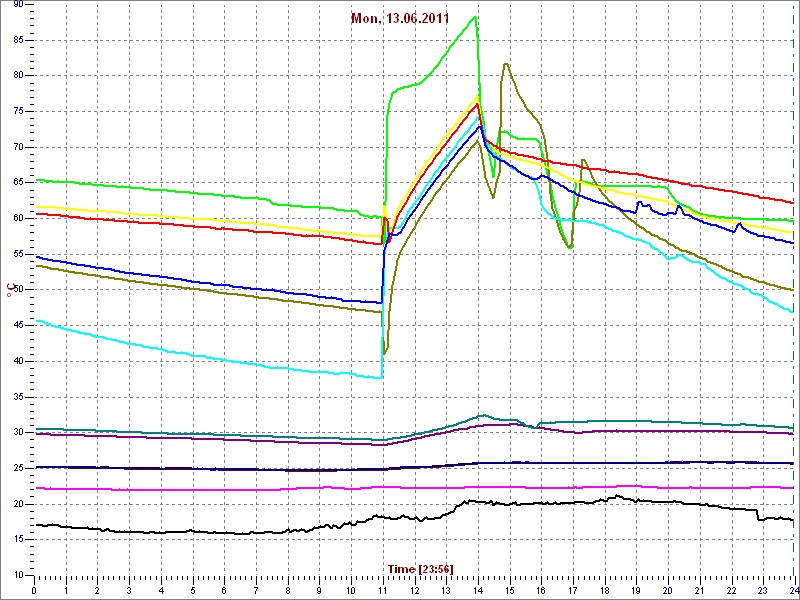This screenshot has height=600, width=800.
Task: Click hour 2 on the time axis
Action: pos(97,590)
